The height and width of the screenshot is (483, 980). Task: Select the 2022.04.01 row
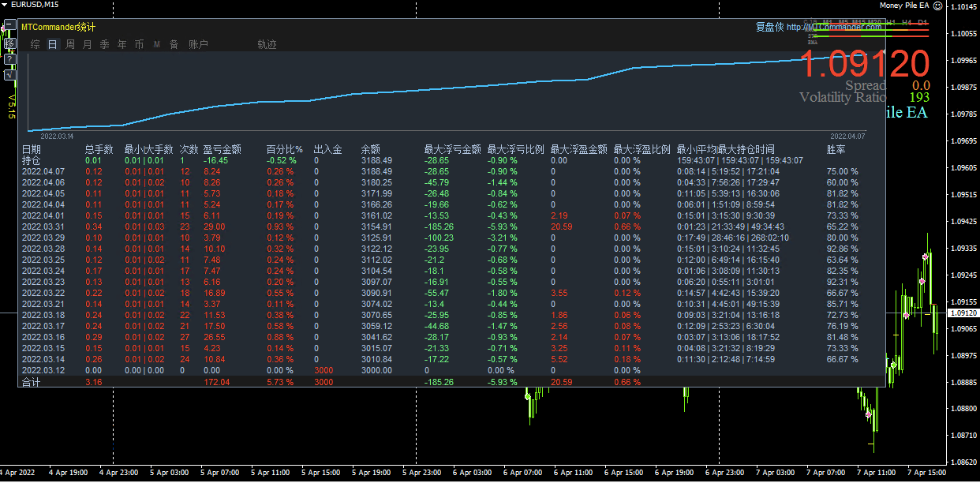click(451, 215)
